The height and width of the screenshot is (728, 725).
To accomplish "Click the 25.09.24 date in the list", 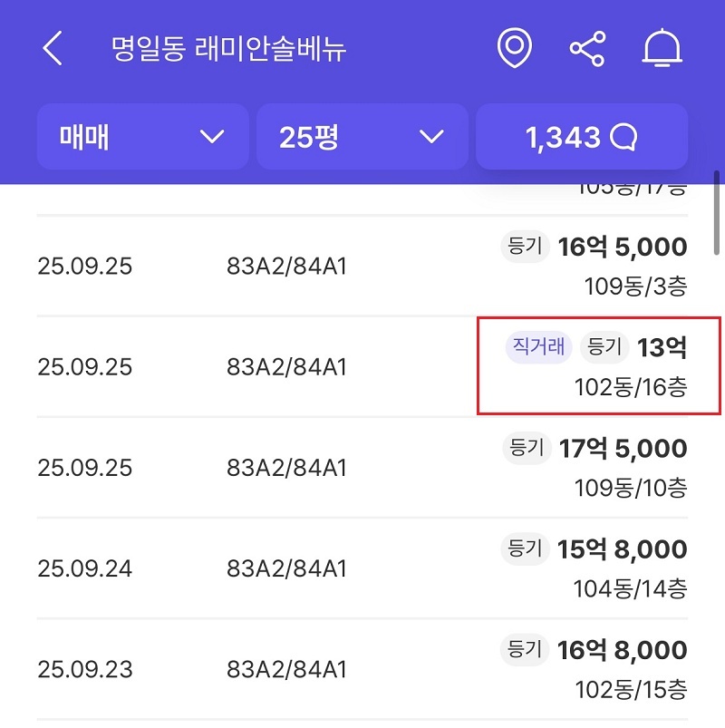I will coord(85,569).
